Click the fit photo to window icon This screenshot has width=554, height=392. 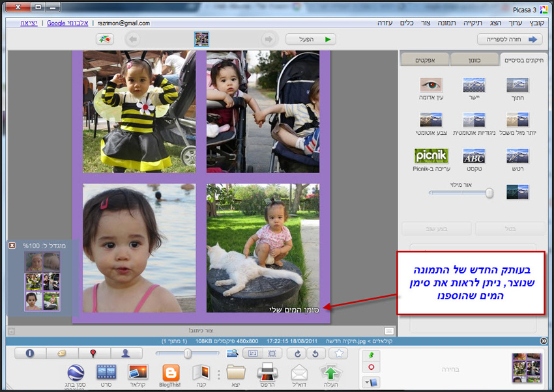pos(272,353)
